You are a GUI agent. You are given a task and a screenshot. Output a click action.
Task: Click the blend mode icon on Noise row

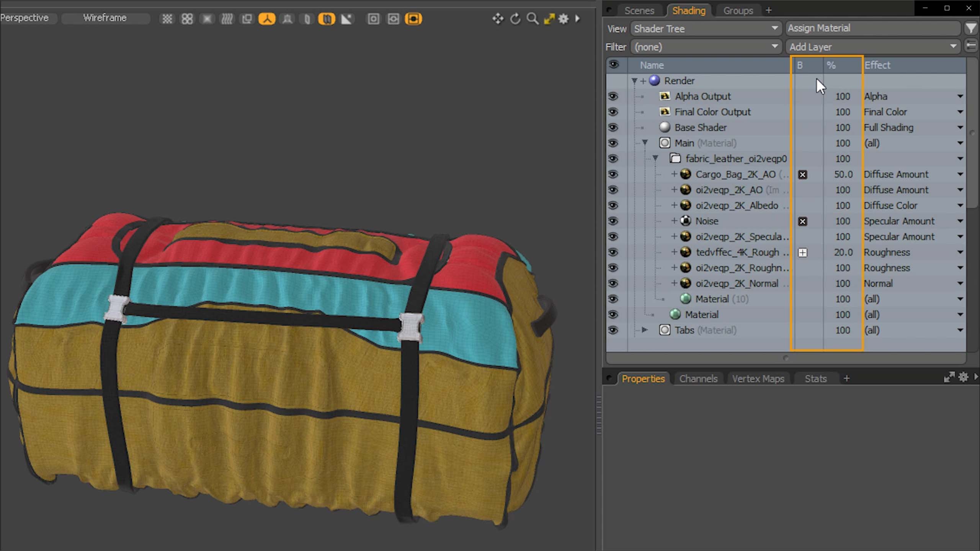click(802, 222)
